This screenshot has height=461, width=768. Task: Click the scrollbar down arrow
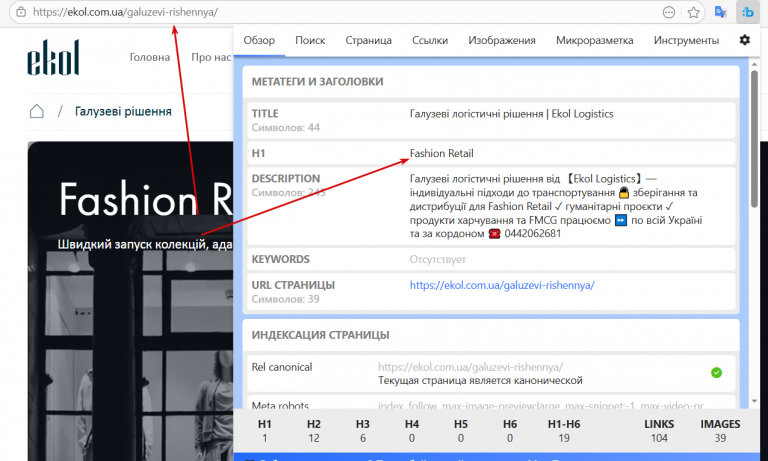pos(754,401)
